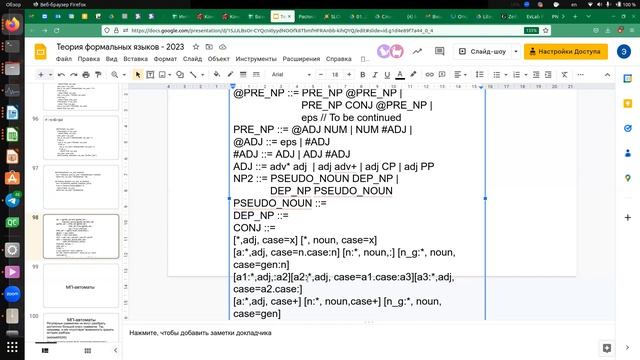Open comment history speech bubble icon

439,51
